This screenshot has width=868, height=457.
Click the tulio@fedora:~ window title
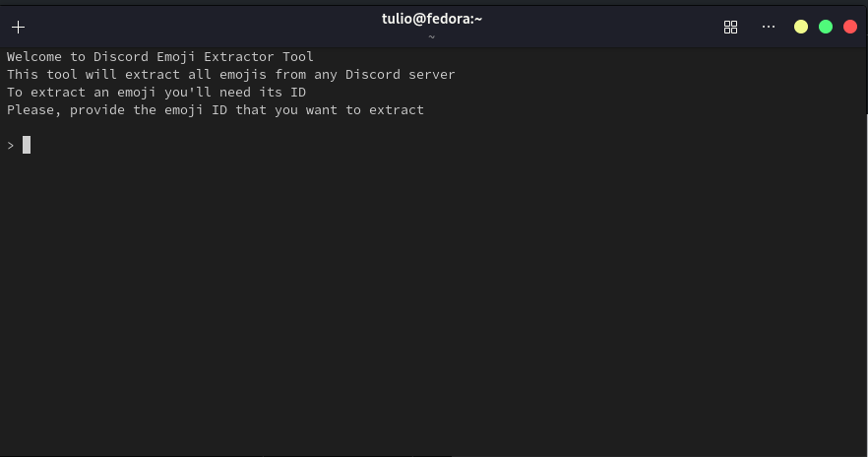click(432, 19)
